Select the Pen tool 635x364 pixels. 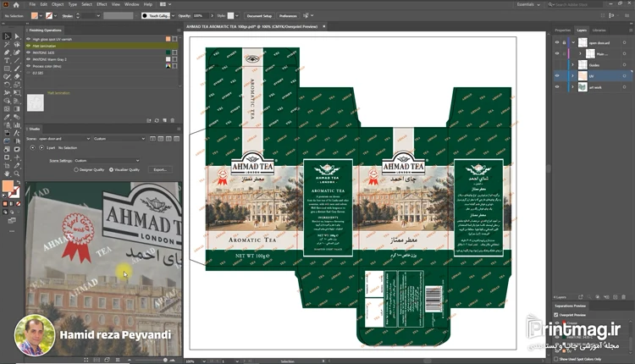click(7, 52)
